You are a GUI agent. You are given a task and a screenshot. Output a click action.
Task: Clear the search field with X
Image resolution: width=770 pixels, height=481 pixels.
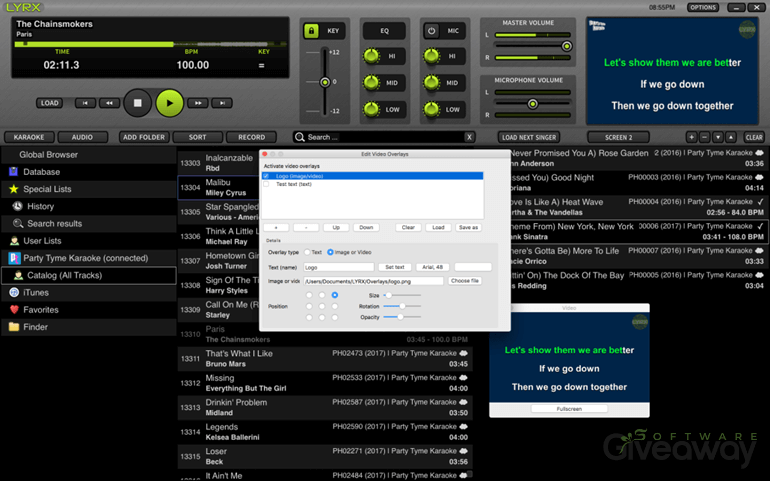tap(469, 137)
